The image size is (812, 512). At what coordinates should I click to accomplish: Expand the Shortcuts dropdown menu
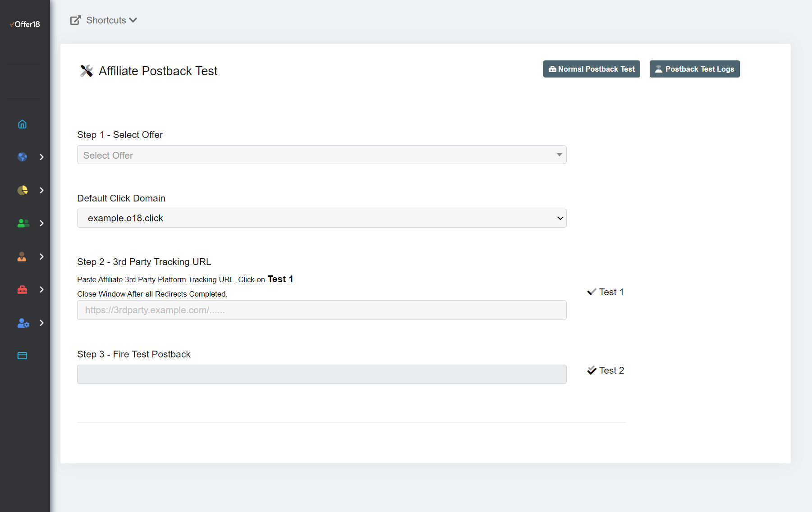[x=104, y=20]
